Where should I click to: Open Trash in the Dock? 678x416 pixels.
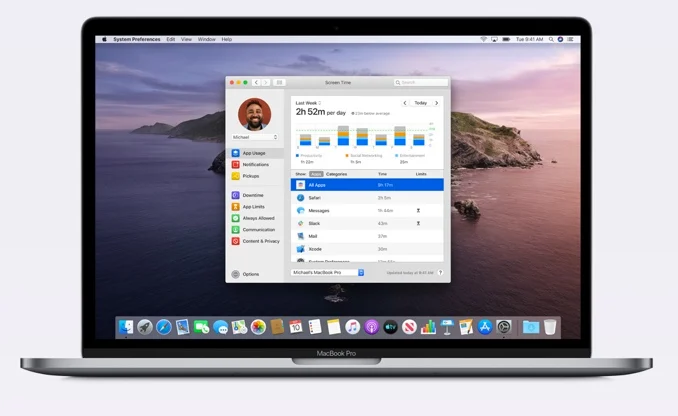(x=550, y=327)
